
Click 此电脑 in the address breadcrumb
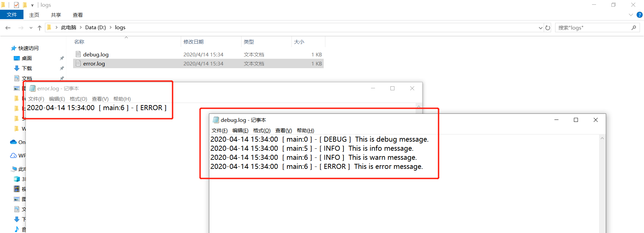point(68,28)
